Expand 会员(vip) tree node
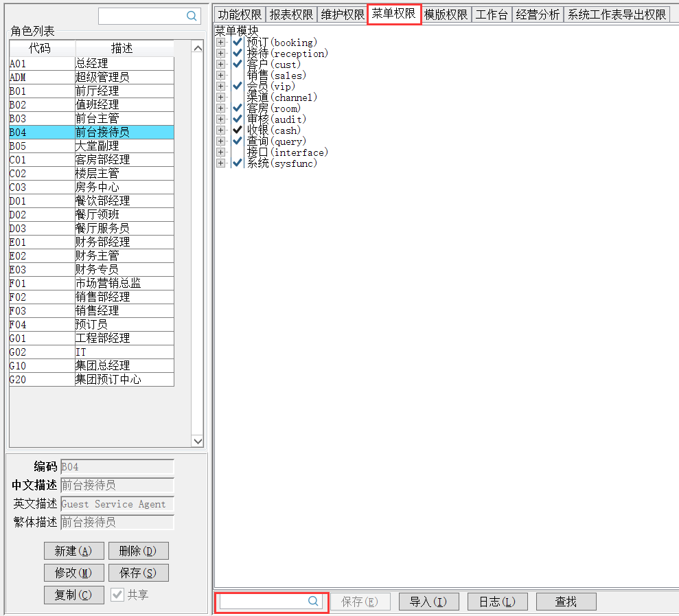 coord(221,86)
